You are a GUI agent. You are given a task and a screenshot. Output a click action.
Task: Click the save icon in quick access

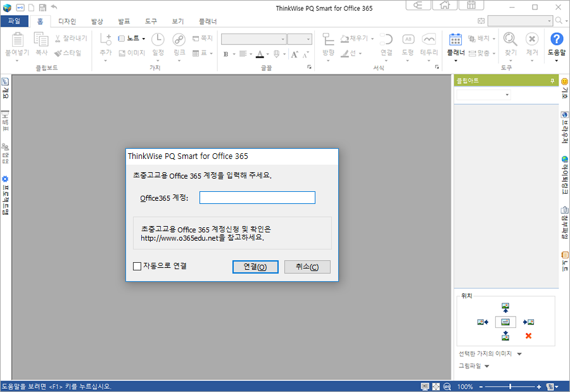pos(42,7)
